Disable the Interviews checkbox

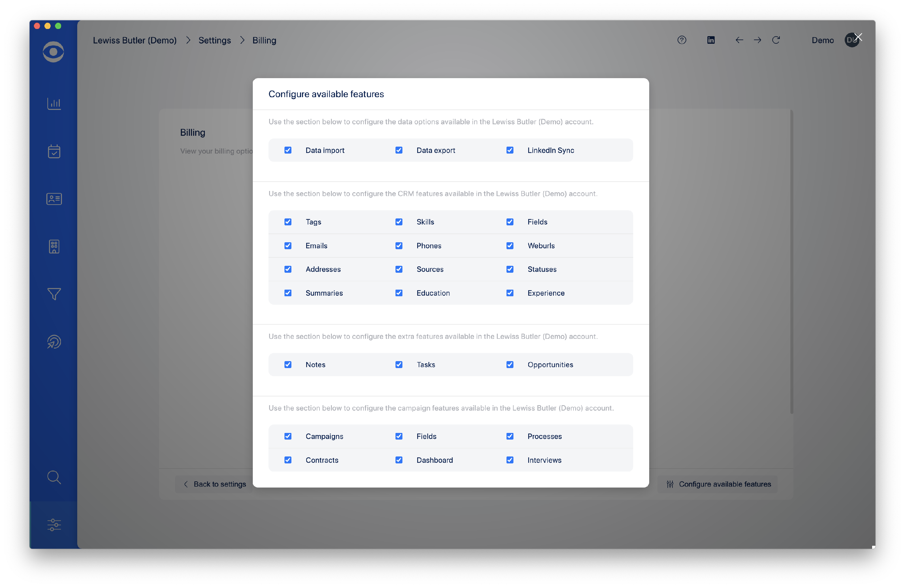click(x=510, y=460)
